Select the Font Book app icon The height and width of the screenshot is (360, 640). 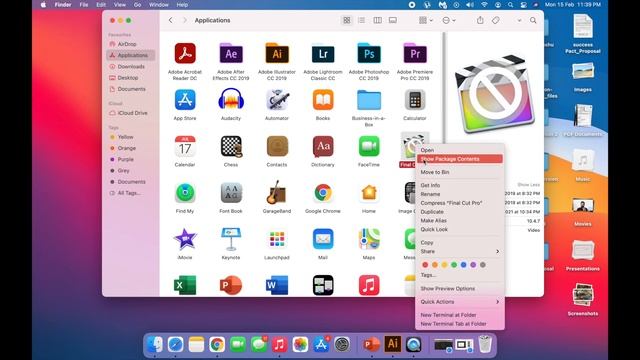[x=231, y=193]
